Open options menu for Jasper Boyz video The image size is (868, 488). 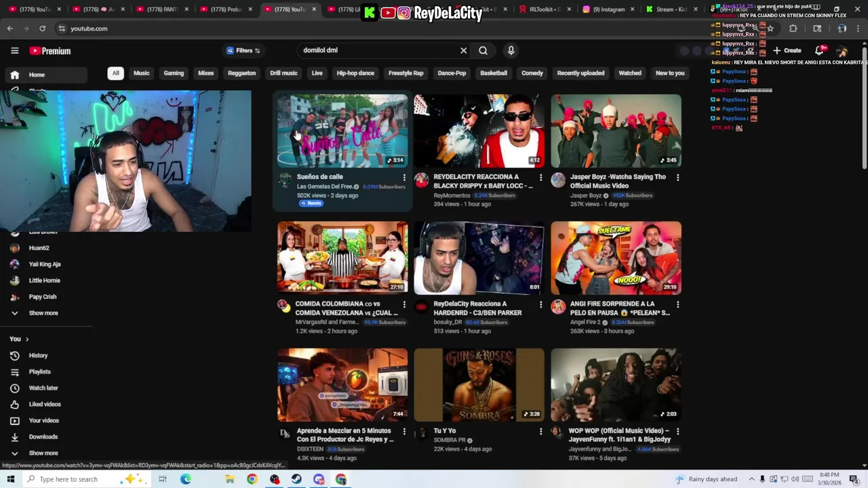(x=677, y=178)
